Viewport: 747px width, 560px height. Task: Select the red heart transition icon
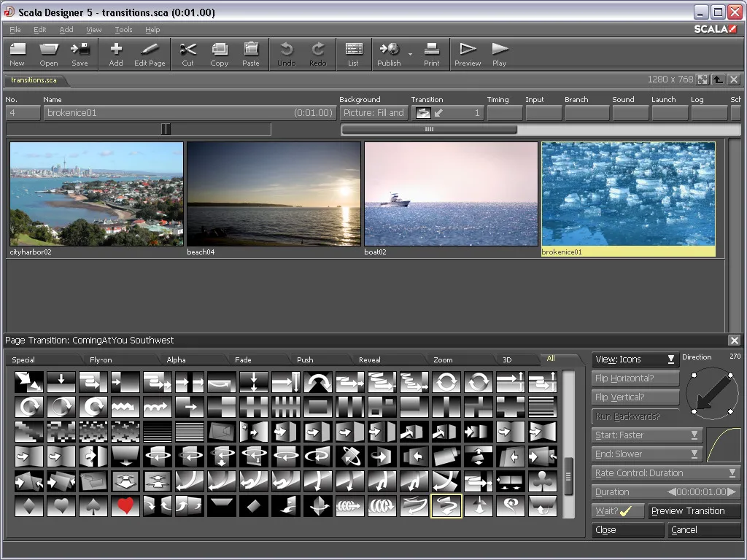125,505
